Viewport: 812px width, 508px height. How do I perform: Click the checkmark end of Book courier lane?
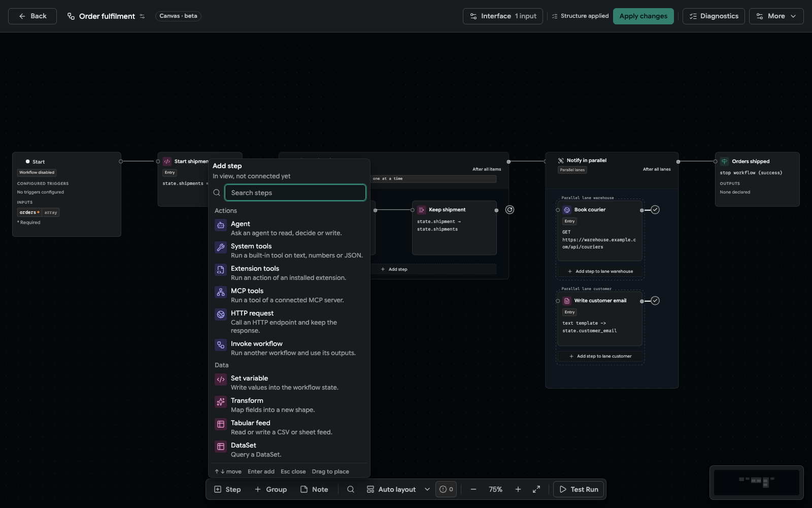655,210
